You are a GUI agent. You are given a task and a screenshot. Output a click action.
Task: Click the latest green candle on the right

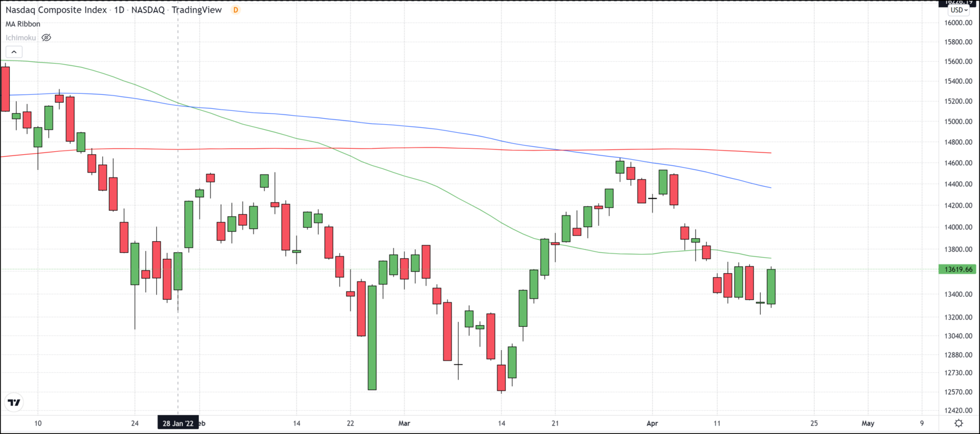(771, 286)
